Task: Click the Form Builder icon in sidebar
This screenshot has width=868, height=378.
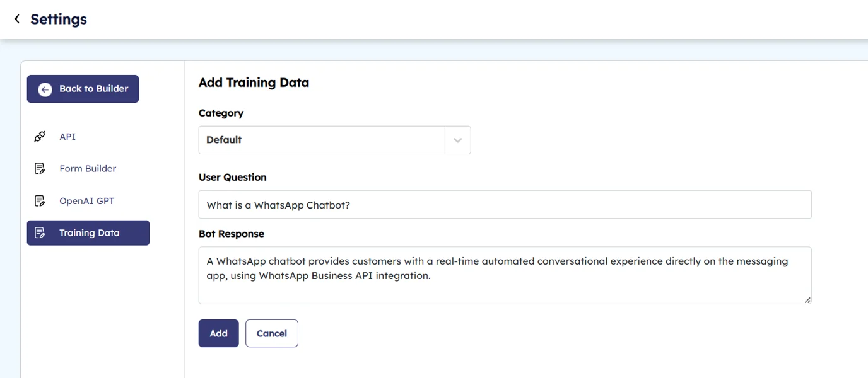Action: point(40,169)
